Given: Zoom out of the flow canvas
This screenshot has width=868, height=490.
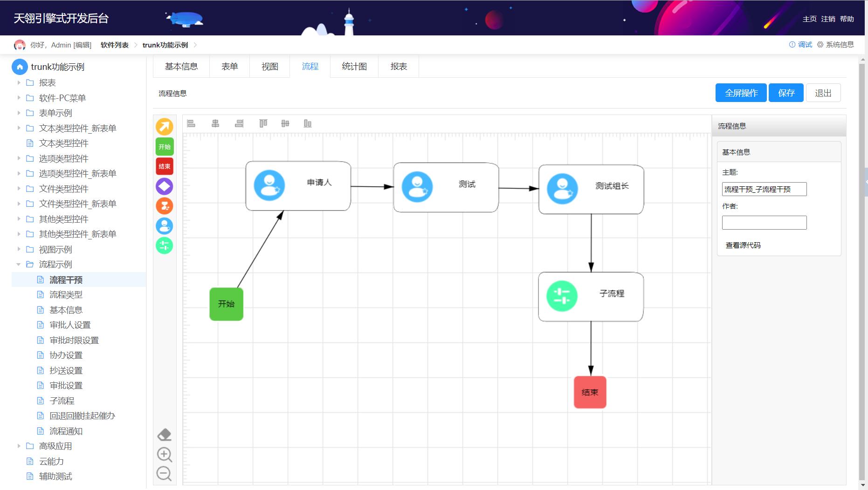Looking at the screenshot, I should click(164, 474).
